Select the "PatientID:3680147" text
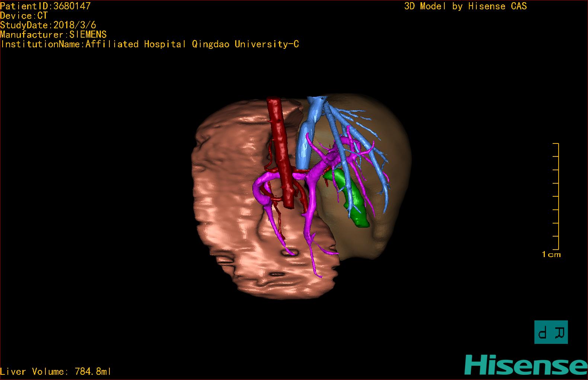This screenshot has height=380, width=588. pos(45,6)
